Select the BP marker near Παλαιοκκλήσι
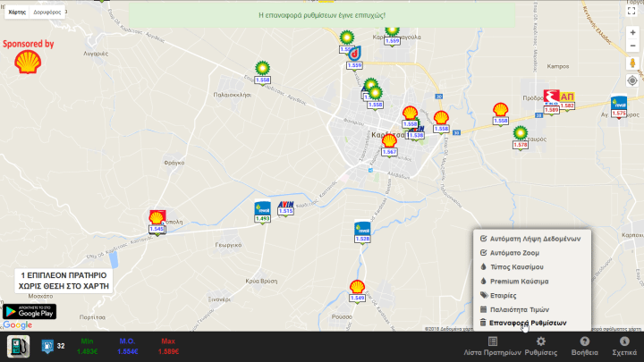Viewport: 644px width, 362px height. coord(262,72)
